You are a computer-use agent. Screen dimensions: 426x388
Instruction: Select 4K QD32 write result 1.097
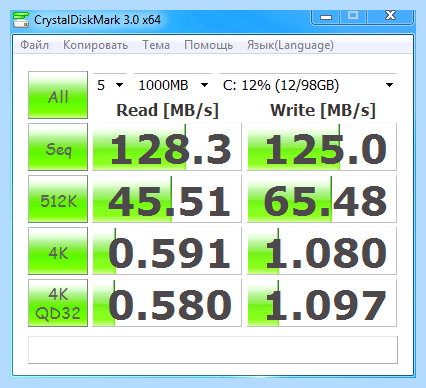point(322,303)
